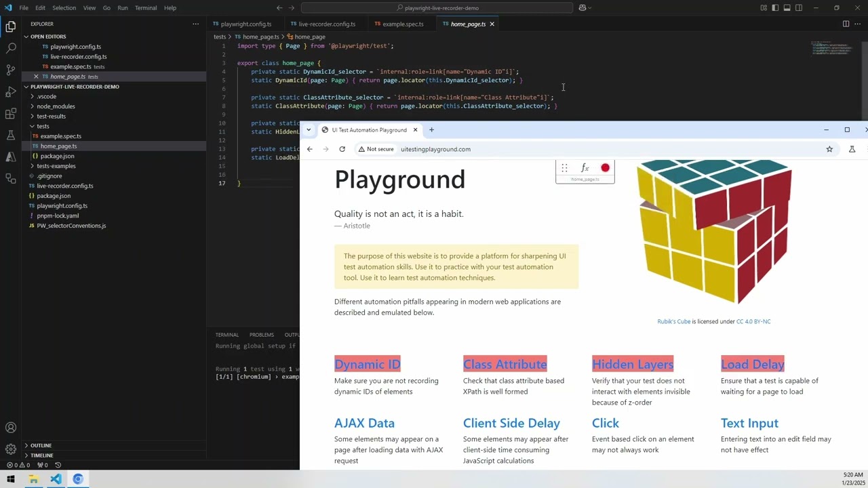The height and width of the screenshot is (488, 868).
Task: Split the editor to the right
Action: 846,24
